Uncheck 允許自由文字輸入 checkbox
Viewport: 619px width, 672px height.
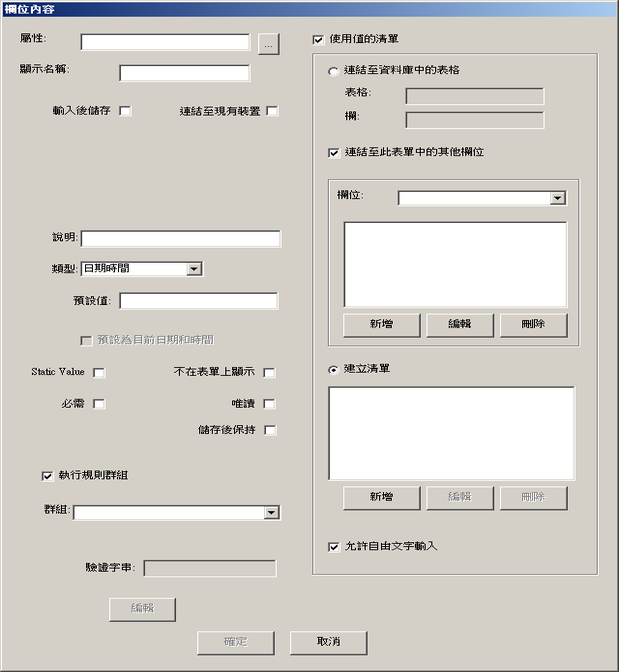click(x=334, y=547)
